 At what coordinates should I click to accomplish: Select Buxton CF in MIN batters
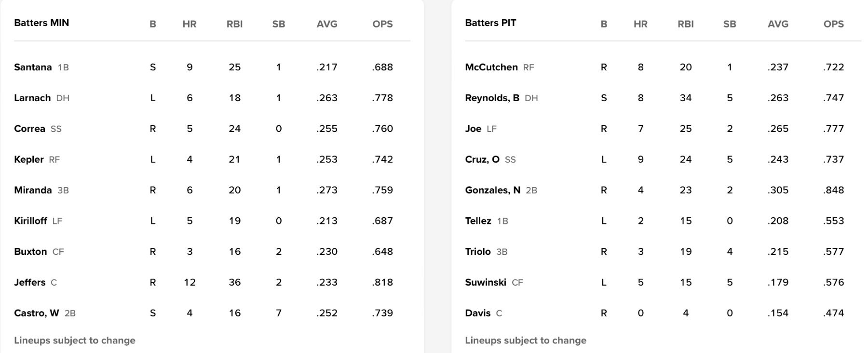[x=30, y=252]
